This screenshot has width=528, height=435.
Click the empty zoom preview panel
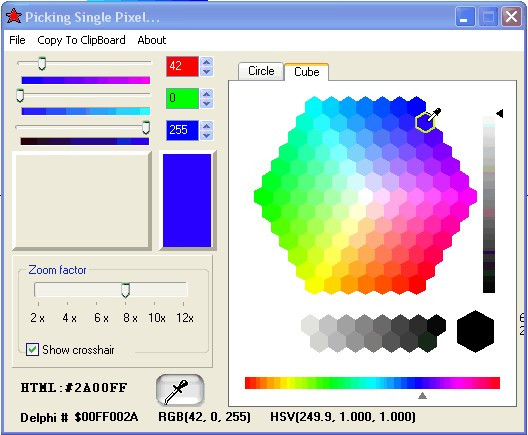tap(82, 201)
